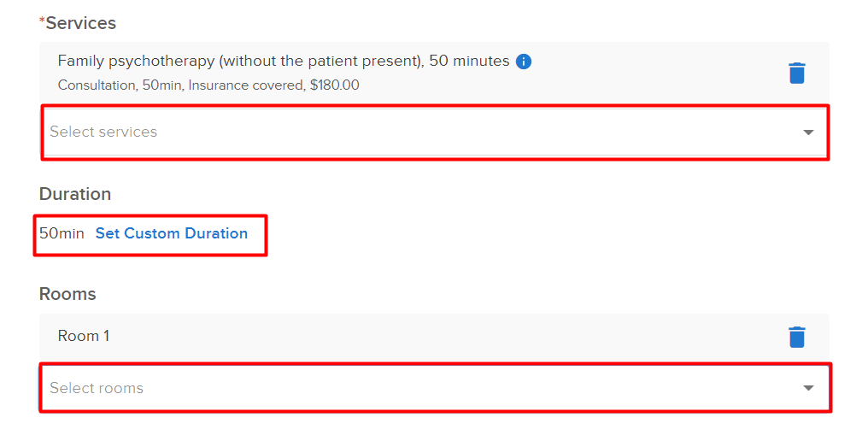Expand the Select rooms dropdown arrow
The image size is (868, 435).
pos(808,388)
